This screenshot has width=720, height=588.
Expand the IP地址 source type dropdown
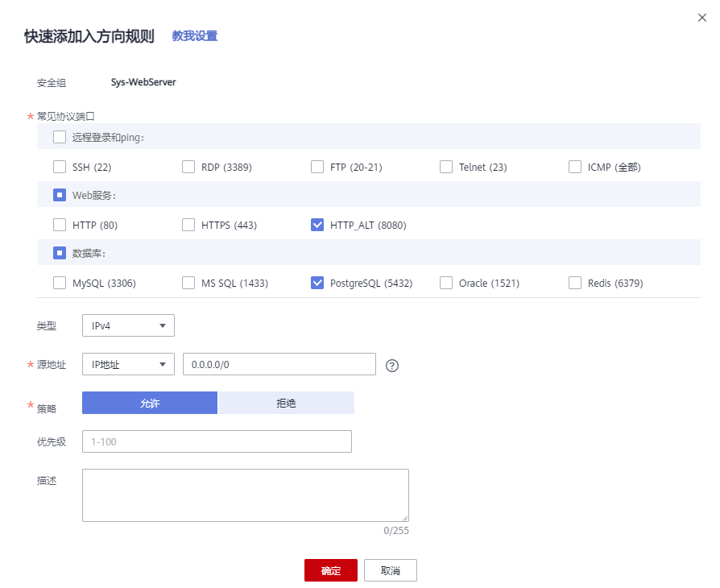point(128,364)
